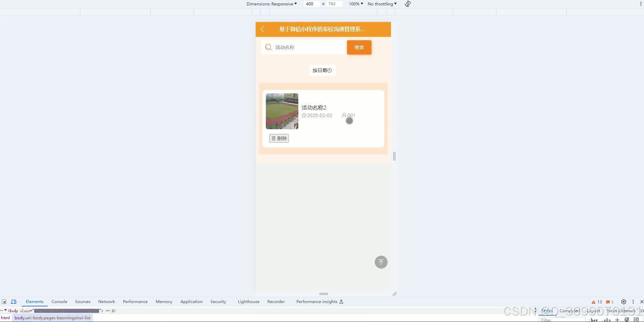Click the back arrow in the orange header
Image resolution: width=644 pixels, height=322 pixels.
tap(262, 29)
